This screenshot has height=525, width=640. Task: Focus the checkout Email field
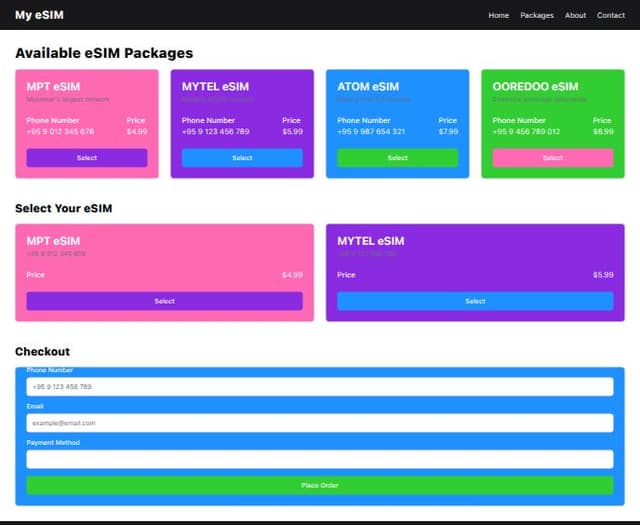pyautogui.click(x=320, y=423)
